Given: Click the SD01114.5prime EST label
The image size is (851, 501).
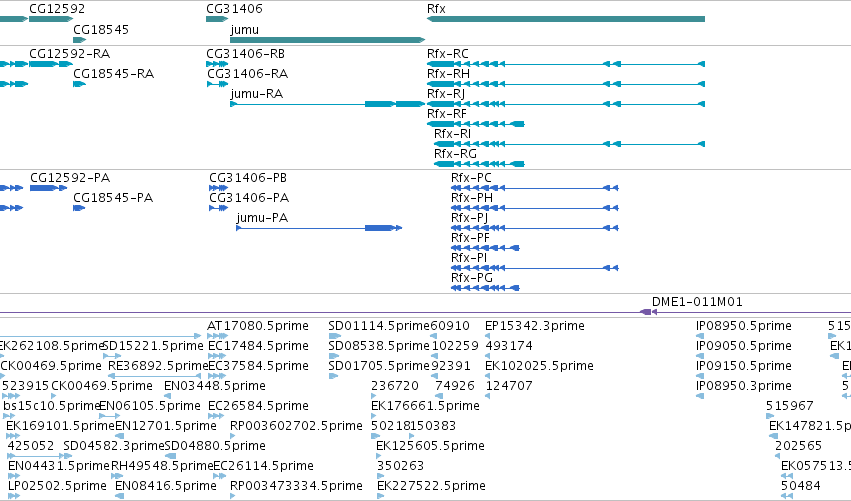Looking at the screenshot, I should [x=379, y=326].
